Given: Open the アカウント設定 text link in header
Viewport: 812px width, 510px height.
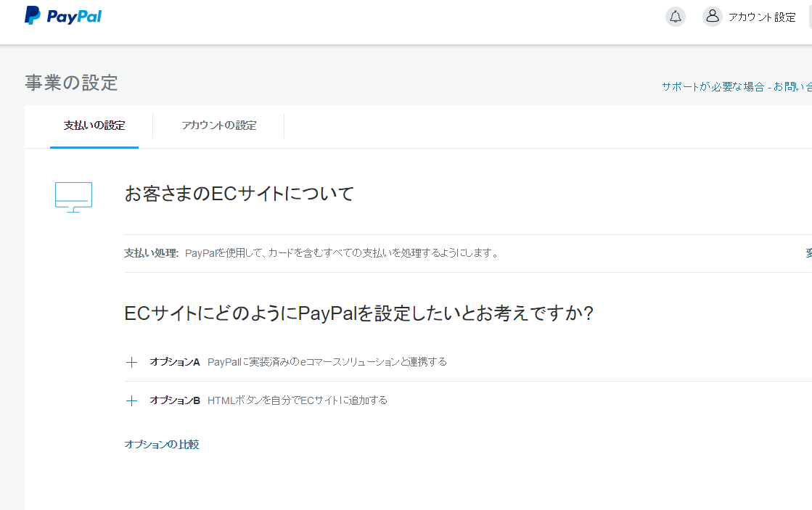Looking at the screenshot, I should pyautogui.click(x=762, y=17).
